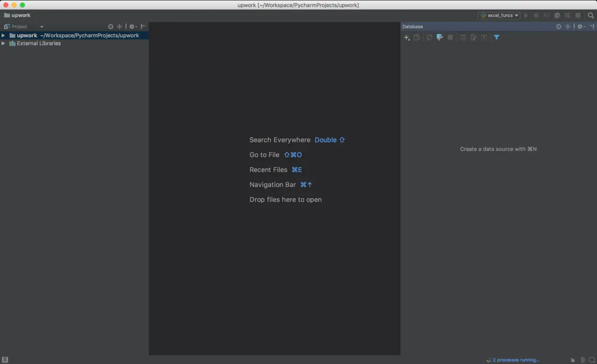Click the Run button in toolbar
This screenshot has height=364, width=597.
[x=526, y=15]
